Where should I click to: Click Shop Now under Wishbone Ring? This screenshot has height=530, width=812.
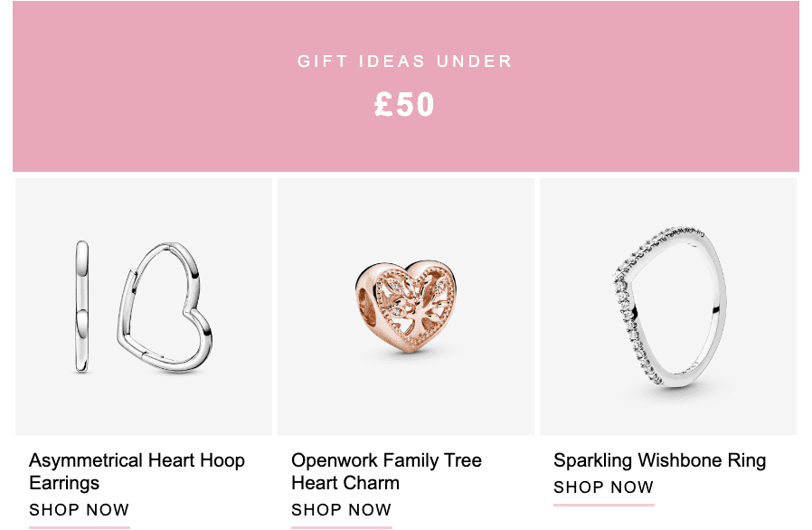604,487
